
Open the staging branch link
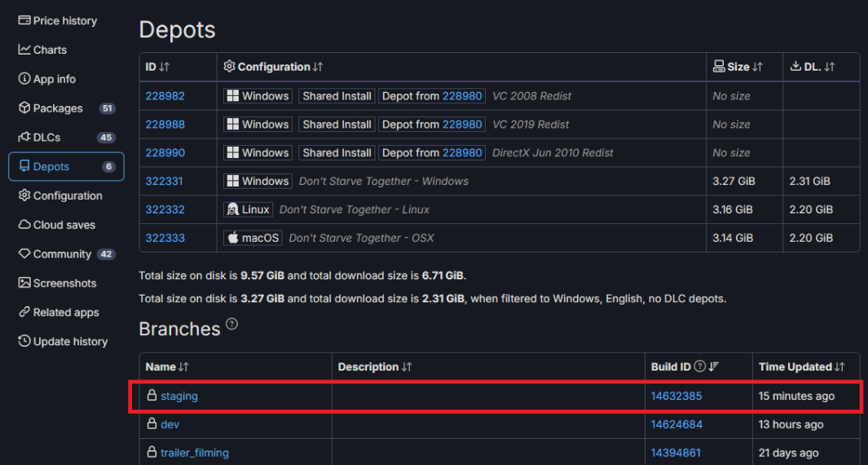tap(178, 396)
